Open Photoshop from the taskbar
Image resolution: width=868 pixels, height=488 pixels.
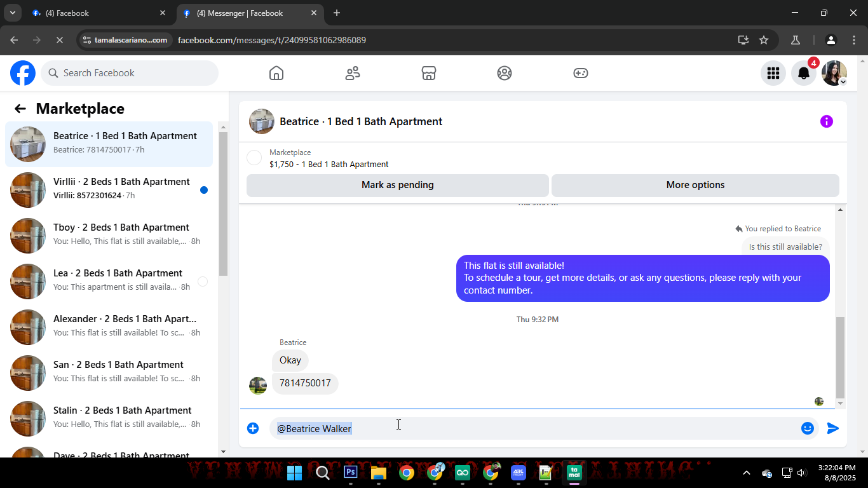(x=351, y=472)
